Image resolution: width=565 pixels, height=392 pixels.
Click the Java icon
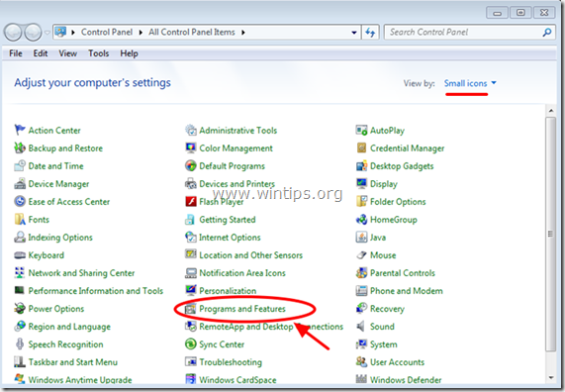click(361, 237)
